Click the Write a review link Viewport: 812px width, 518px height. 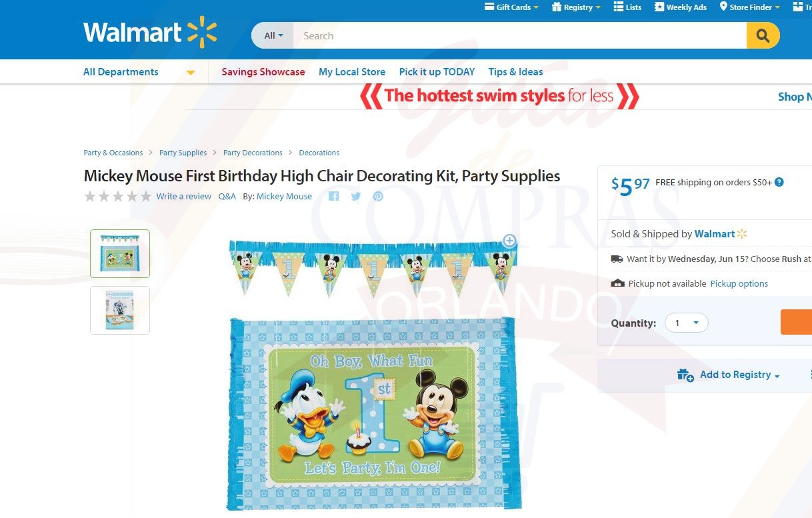[184, 197]
